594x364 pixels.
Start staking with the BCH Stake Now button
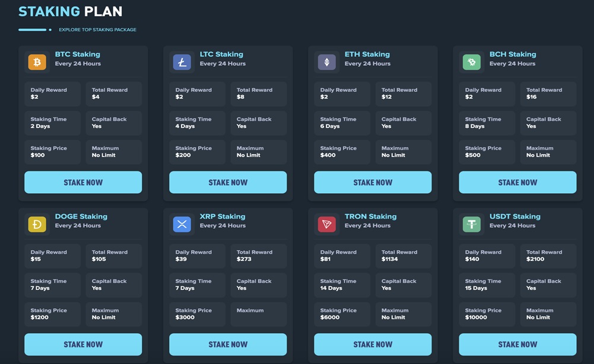[517, 183]
